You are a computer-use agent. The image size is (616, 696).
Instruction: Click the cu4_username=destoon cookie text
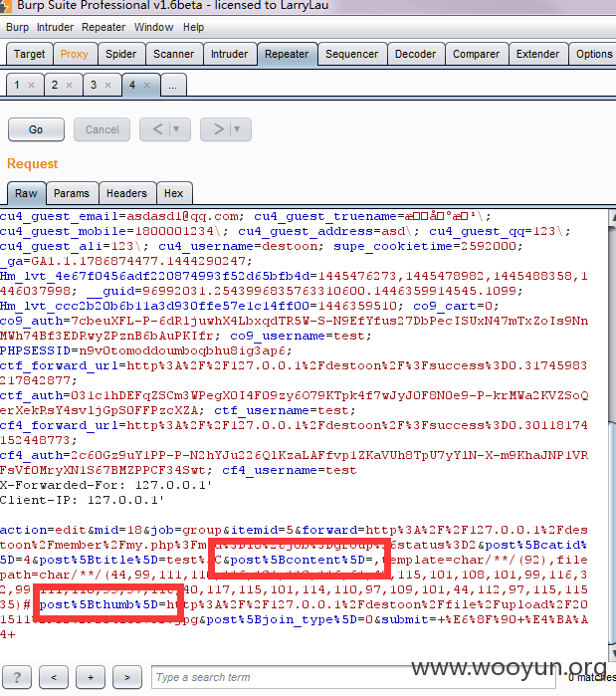[238, 246]
